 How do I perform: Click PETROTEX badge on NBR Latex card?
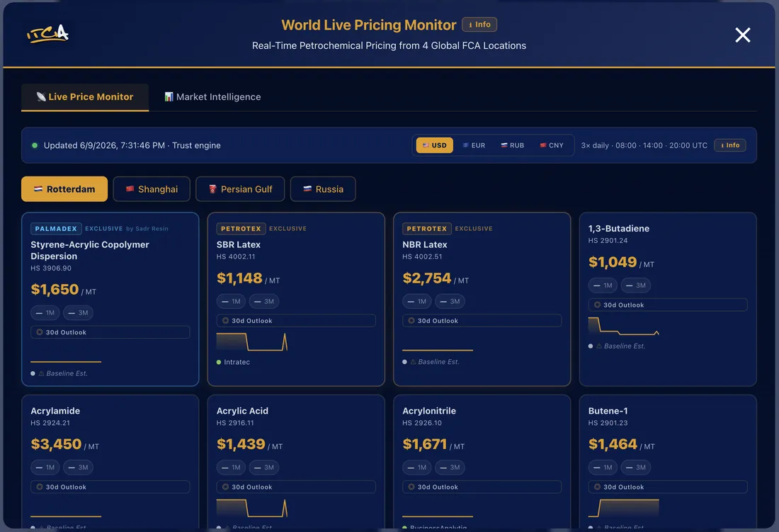pos(427,229)
